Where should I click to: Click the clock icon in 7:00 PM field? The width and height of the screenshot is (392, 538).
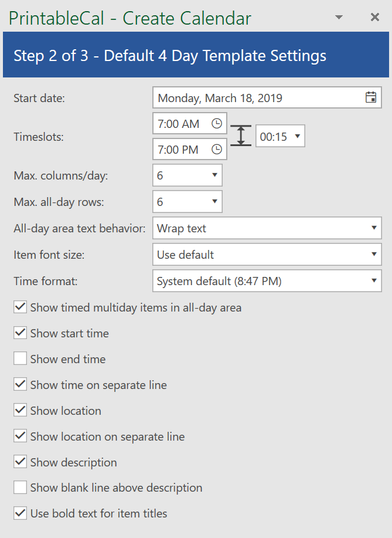[x=217, y=150]
